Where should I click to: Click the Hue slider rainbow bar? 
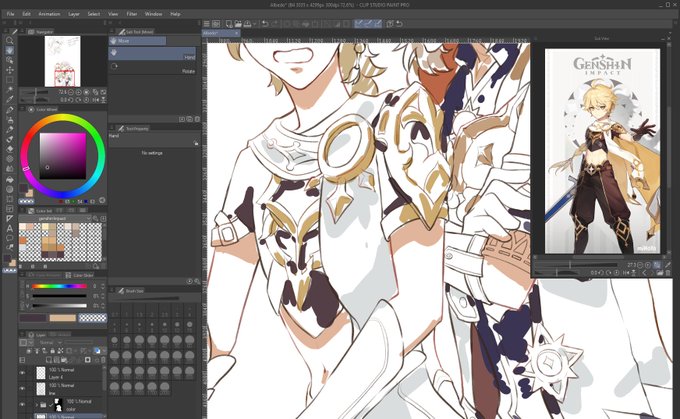point(59,286)
